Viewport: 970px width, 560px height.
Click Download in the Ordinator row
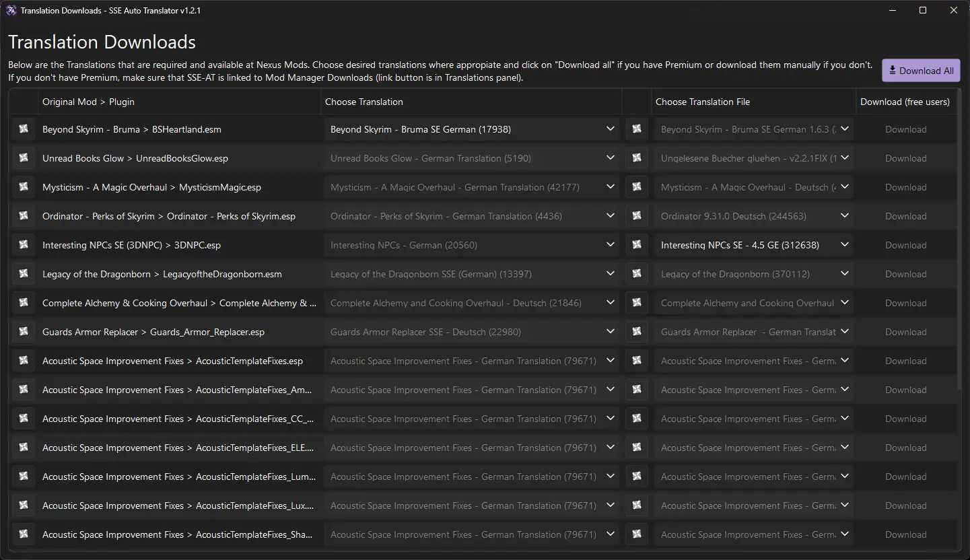pos(905,216)
